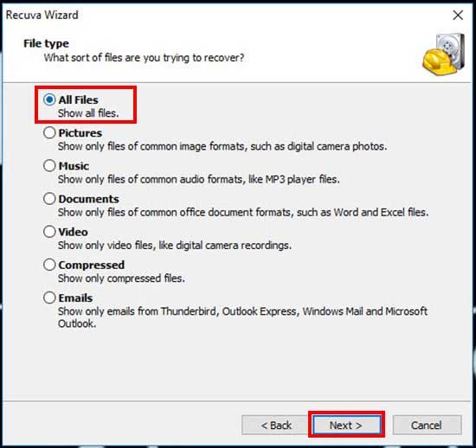Image resolution: width=476 pixels, height=448 pixels.
Task: Go back to the previous page
Action: 275,425
